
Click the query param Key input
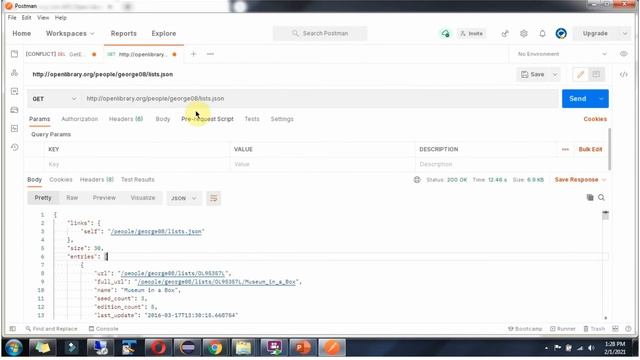(137, 164)
